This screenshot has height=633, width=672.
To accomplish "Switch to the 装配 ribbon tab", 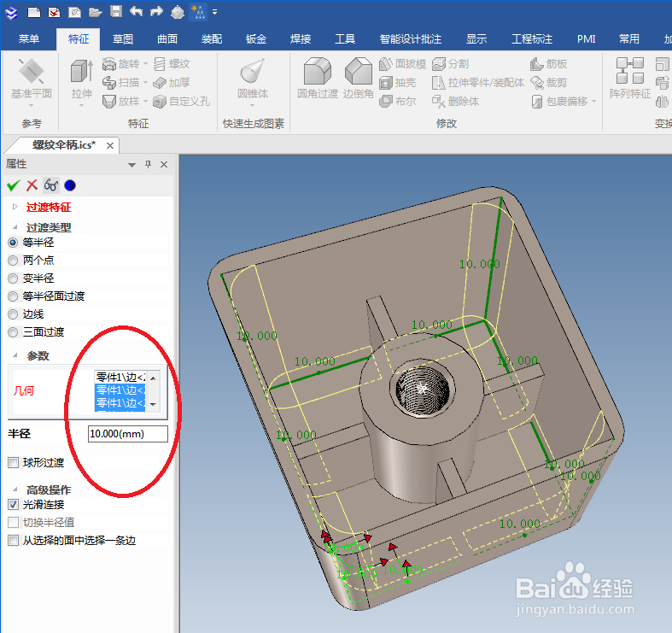I will click(212, 39).
